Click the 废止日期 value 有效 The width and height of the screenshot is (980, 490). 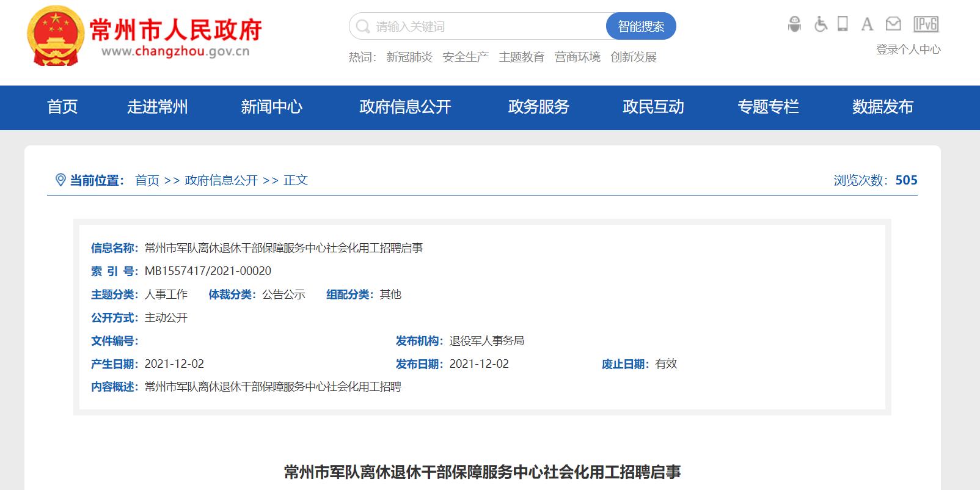[x=666, y=364]
